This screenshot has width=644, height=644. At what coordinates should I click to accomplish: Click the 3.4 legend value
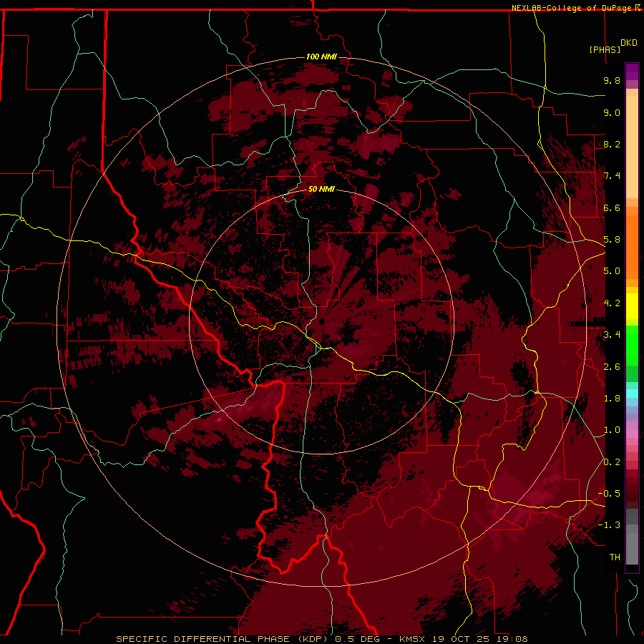click(612, 335)
